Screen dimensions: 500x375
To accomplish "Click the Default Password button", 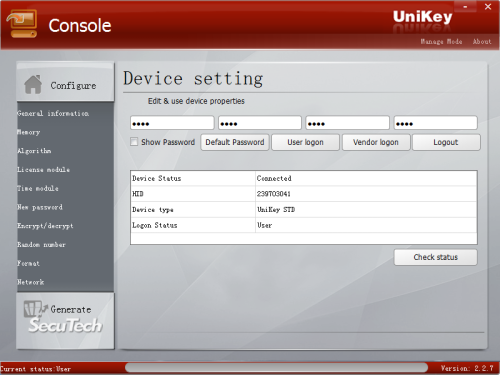I will 235,142.
